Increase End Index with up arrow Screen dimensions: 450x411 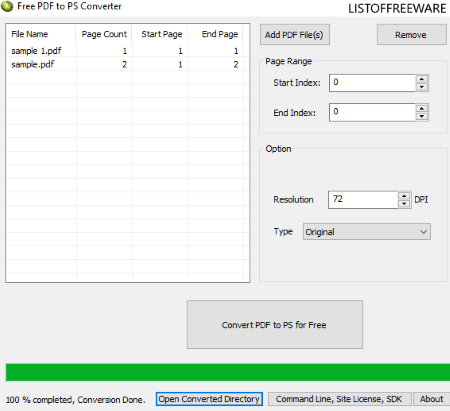(422, 108)
